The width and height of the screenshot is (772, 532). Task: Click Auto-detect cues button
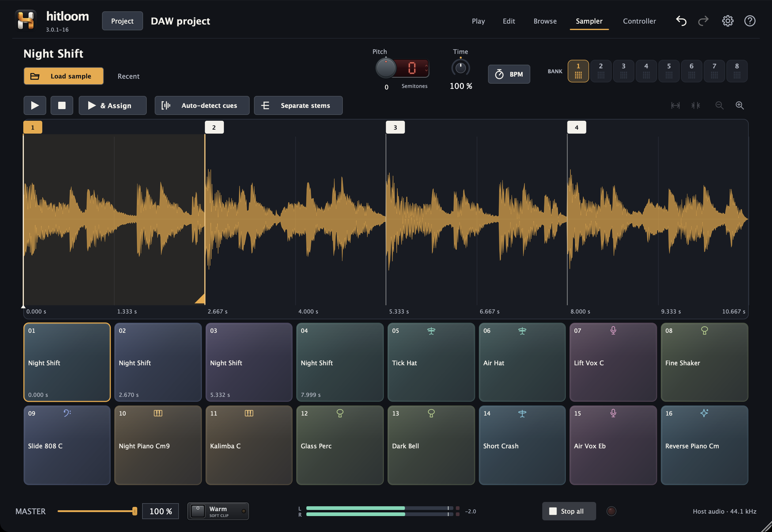[x=202, y=105]
